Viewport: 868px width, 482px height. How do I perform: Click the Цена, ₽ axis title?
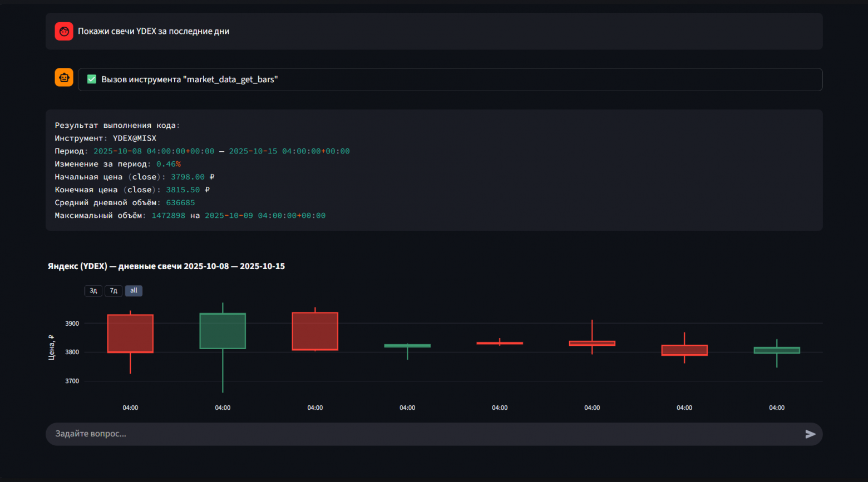pos(51,347)
